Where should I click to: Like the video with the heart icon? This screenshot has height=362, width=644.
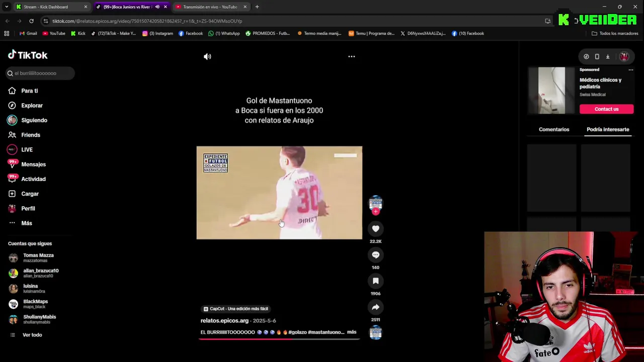coord(376,229)
